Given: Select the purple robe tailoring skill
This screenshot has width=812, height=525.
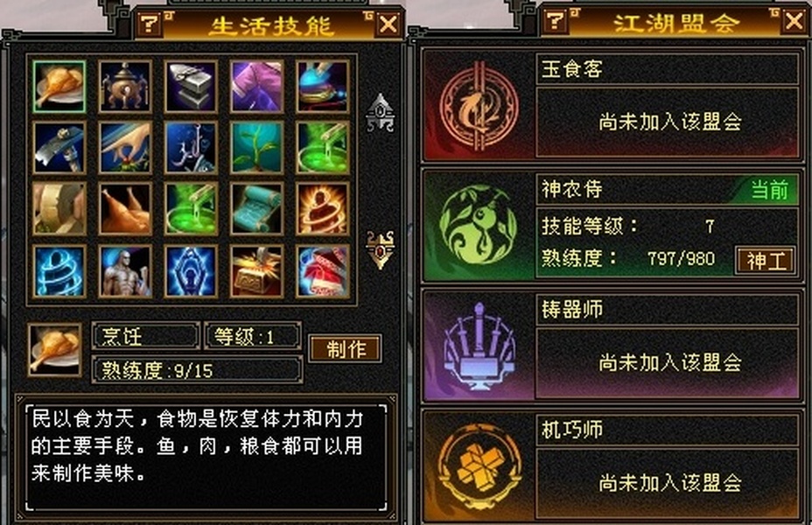Looking at the screenshot, I should [x=257, y=87].
